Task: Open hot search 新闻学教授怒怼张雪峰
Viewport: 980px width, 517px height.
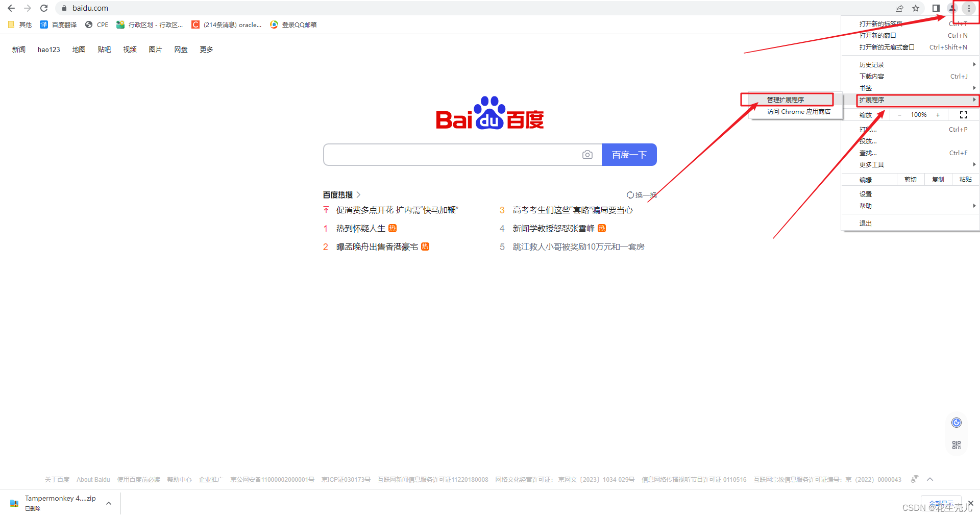Action: (x=554, y=229)
